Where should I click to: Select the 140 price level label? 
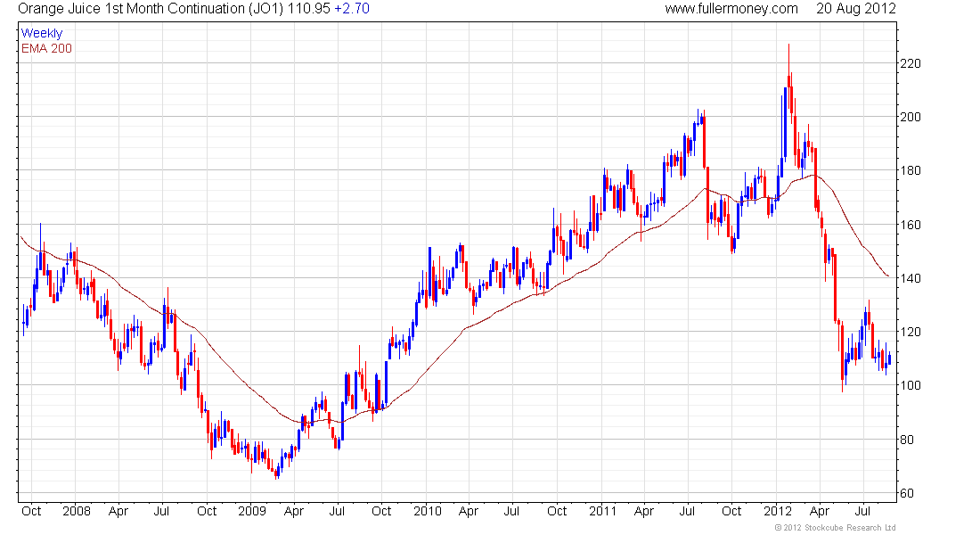coord(910,278)
